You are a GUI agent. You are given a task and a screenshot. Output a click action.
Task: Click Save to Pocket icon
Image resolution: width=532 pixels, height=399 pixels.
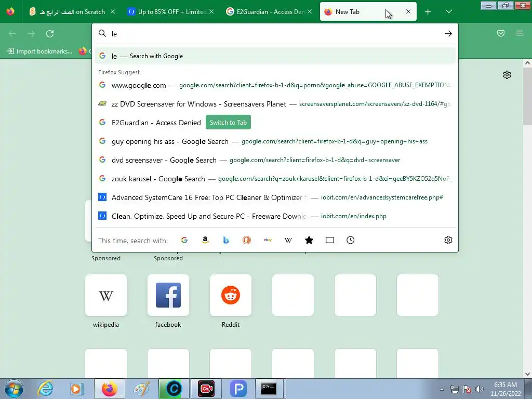pyautogui.click(x=501, y=33)
